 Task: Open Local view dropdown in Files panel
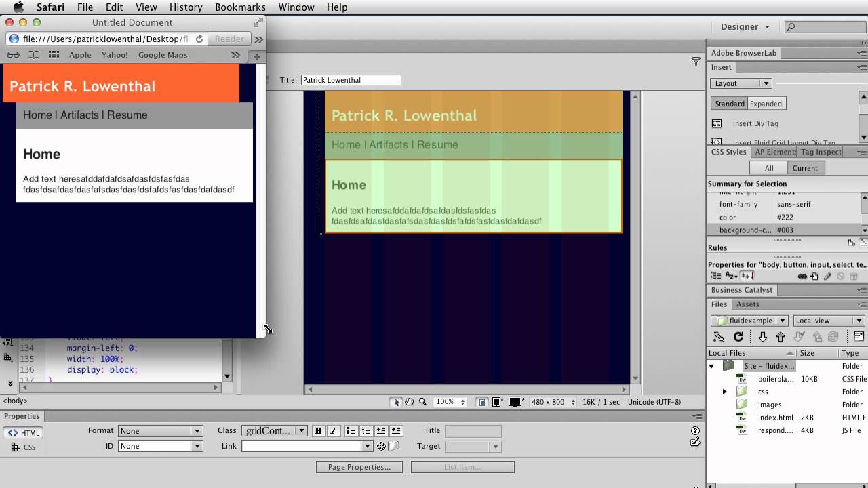coord(829,321)
